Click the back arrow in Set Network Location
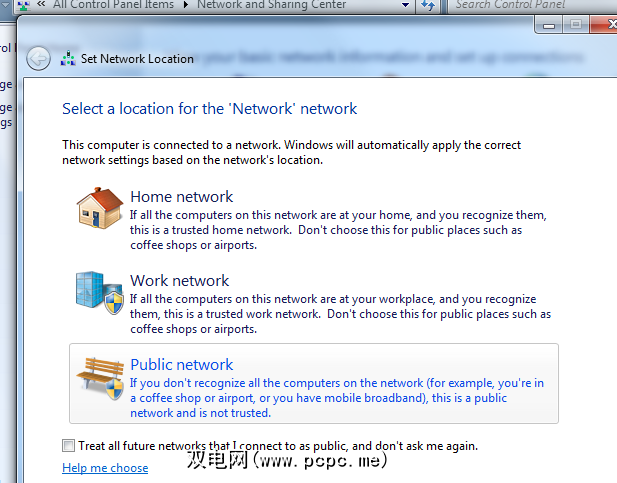Viewport: 617px width, 483px height. pyautogui.click(x=38, y=59)
